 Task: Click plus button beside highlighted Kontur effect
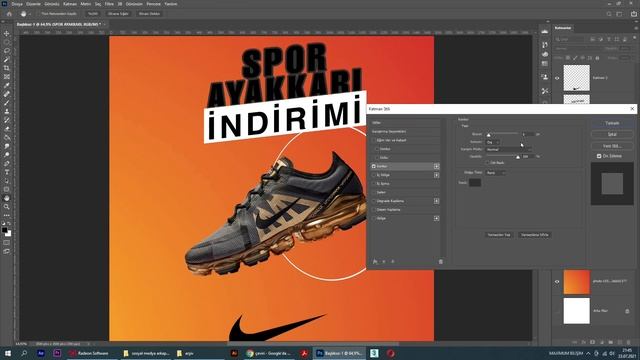point(436,166)
